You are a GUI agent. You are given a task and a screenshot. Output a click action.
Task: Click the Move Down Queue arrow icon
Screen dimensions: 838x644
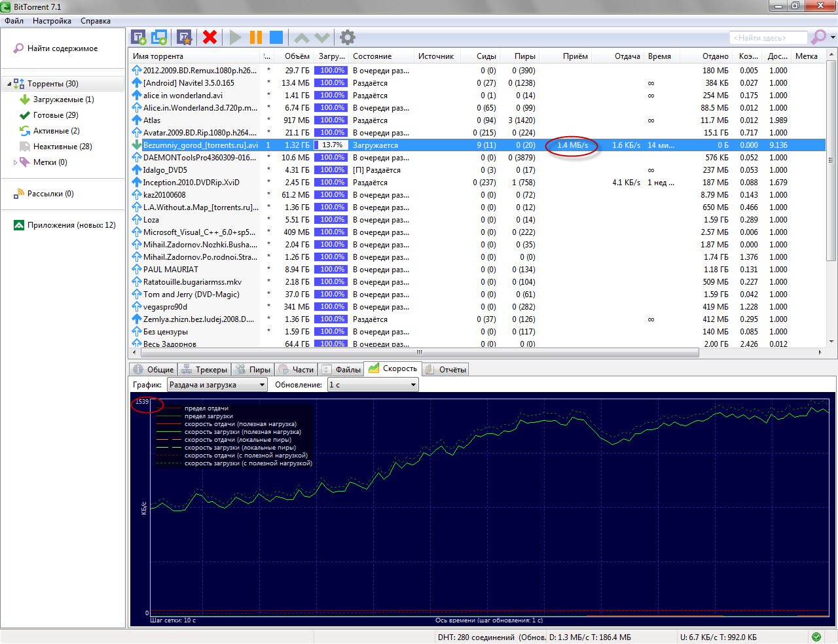[x=321, y=37]
